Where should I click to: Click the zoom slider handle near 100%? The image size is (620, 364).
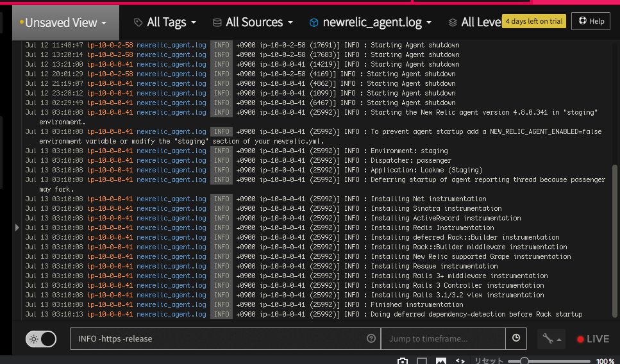(x=524, y=360)
